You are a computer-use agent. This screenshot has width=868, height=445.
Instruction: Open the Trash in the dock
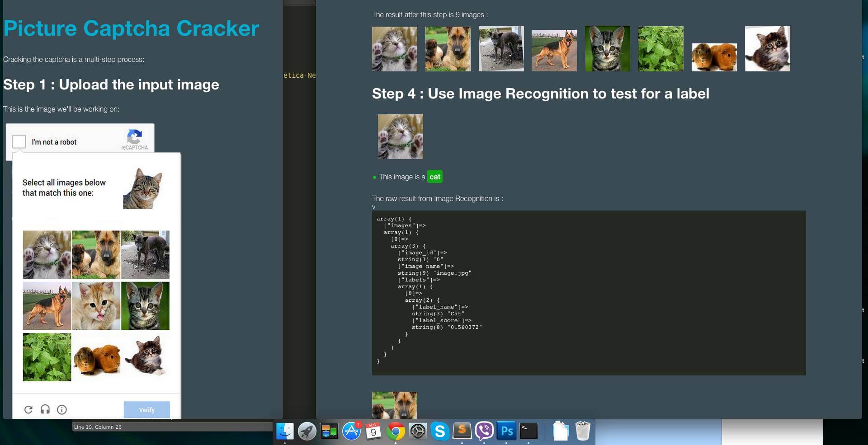[x=583, y=431]
